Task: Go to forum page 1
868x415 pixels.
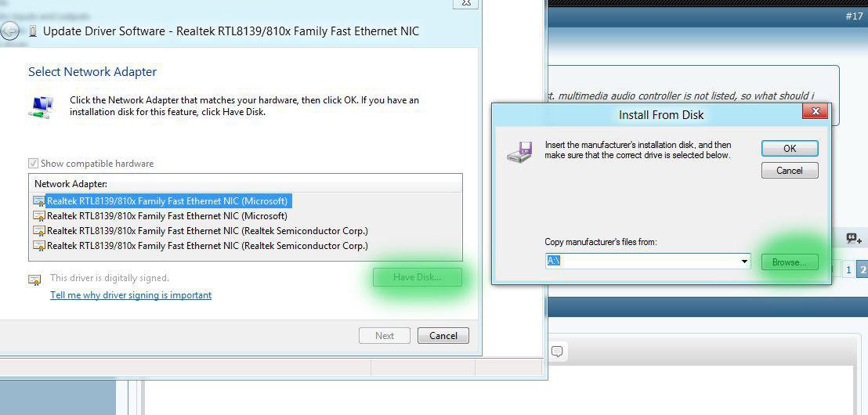Action: (x=848, y=270)
